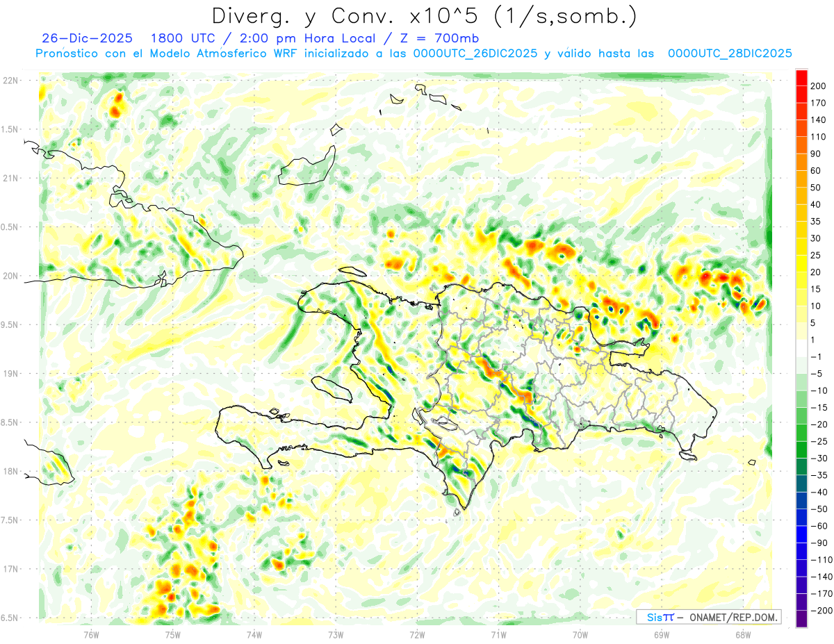
Task: Click the '19N' latitude label
Action: 11,374
